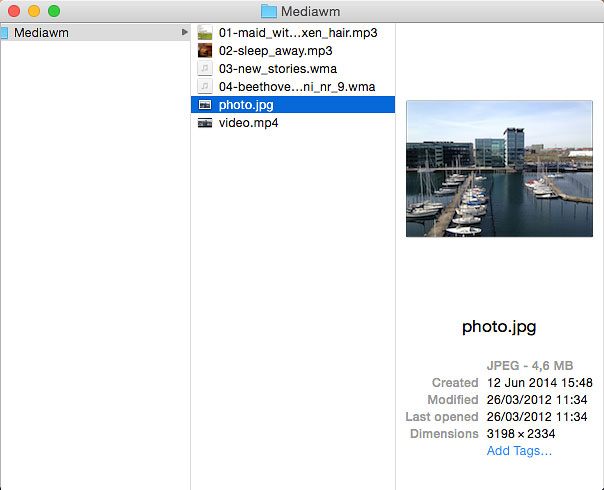Minimize the window with the yellow button
This screenshot has width=604, height=490.
pos(34,11)
